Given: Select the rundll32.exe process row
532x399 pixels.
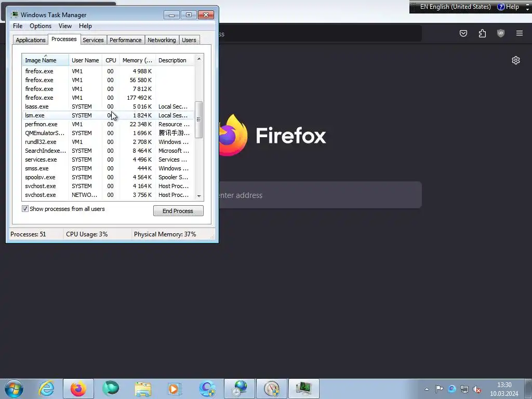Looking at the screenshot, I should (108, 142).
